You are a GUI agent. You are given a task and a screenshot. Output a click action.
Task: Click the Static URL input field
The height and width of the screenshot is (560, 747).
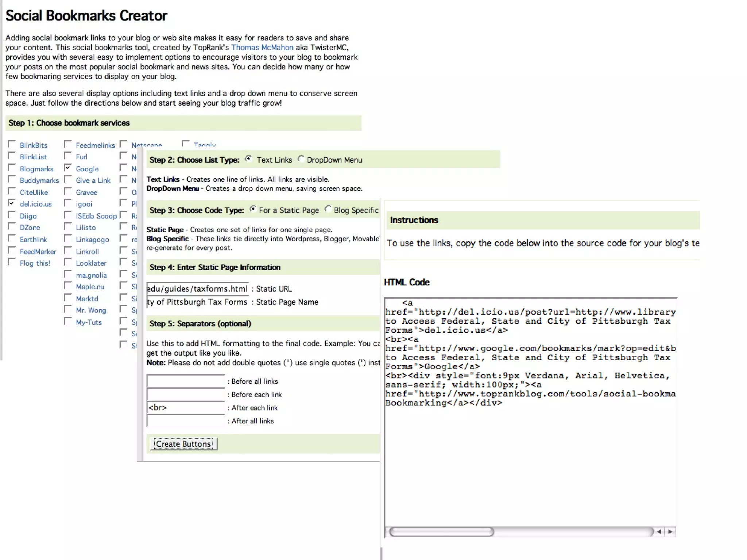coord(197,289)
